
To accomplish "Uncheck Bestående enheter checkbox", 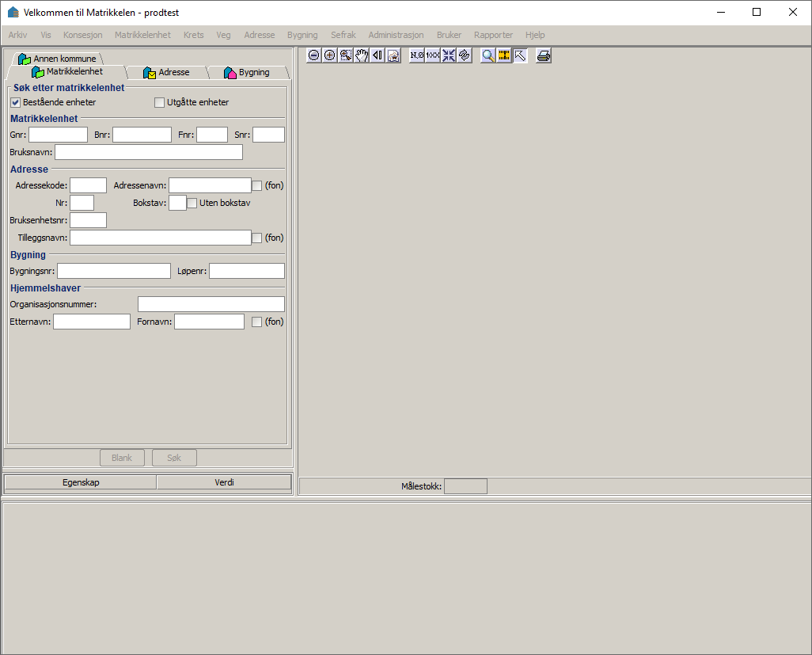I will click(15, 102).
